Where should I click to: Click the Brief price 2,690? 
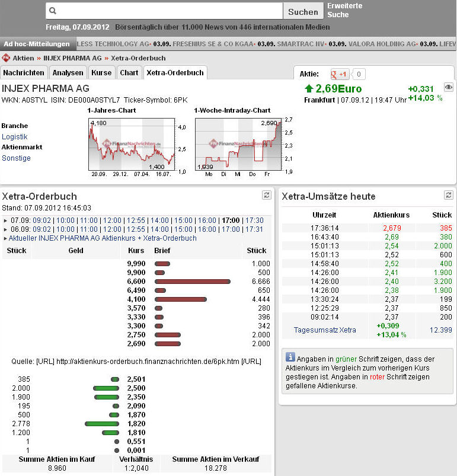136,344
